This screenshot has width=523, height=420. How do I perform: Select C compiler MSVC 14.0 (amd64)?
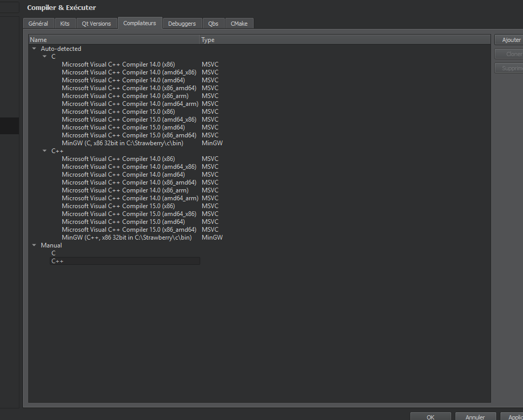(123, 80)
